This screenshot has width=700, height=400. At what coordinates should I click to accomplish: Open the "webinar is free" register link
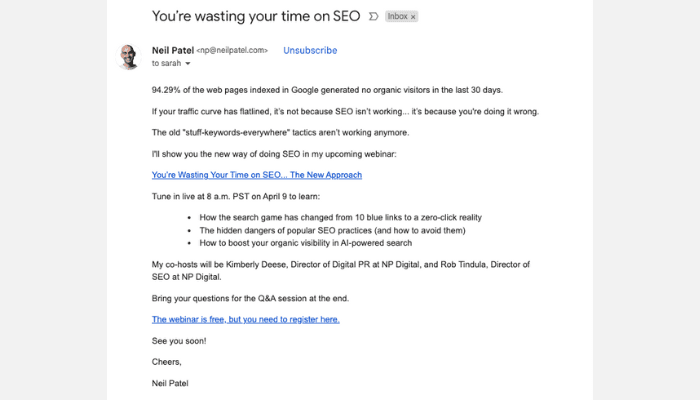tap(246, 319)
